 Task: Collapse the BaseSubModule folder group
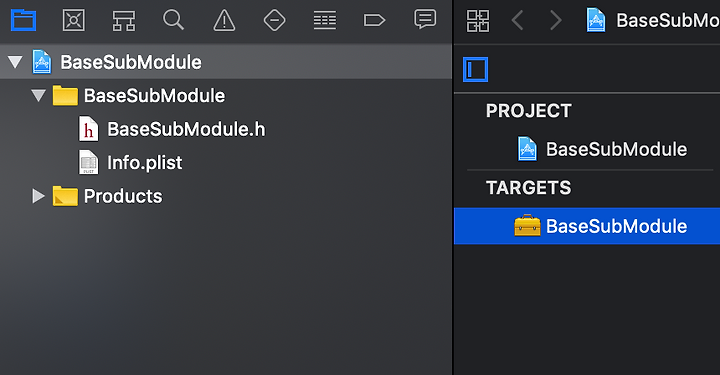tap(39, 95)
